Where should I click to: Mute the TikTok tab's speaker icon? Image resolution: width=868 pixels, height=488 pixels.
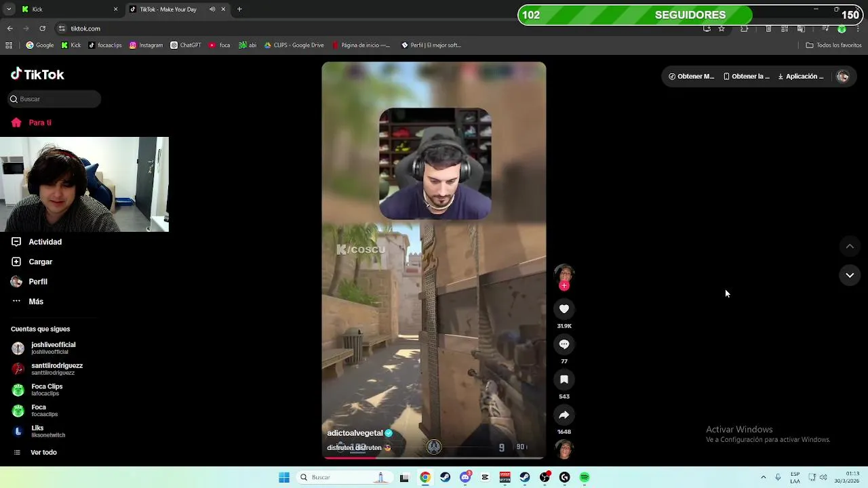212,9
